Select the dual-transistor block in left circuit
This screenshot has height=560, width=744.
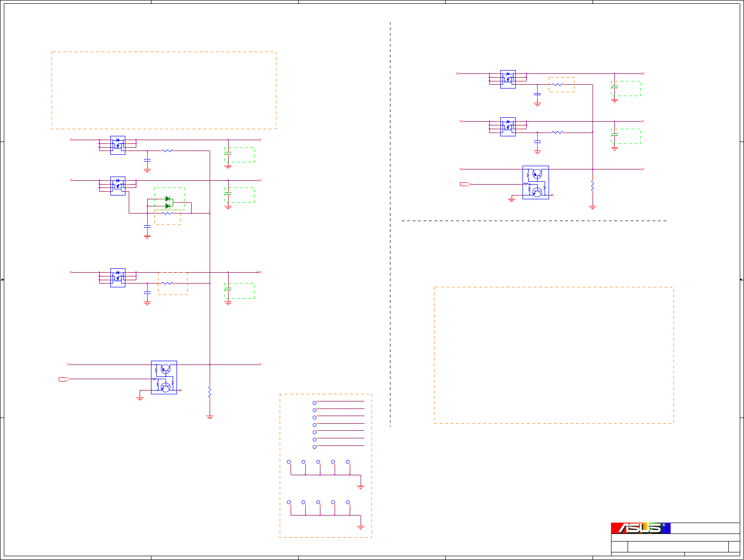coord(164,377)
